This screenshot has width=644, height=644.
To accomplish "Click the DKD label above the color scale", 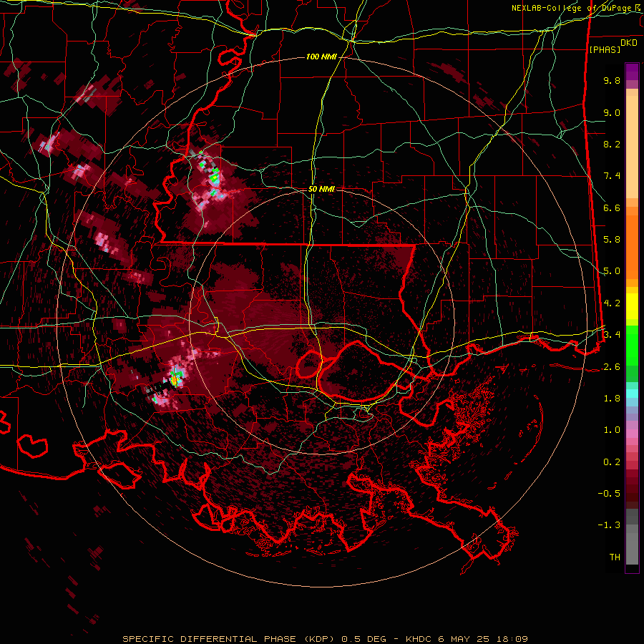I will tap(629, 43).
